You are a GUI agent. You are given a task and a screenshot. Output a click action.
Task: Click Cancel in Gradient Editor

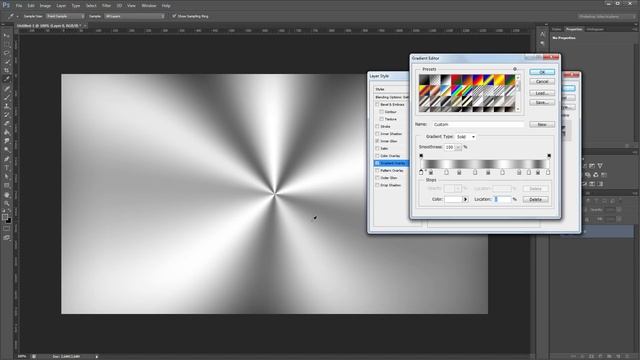coord(542,82)
